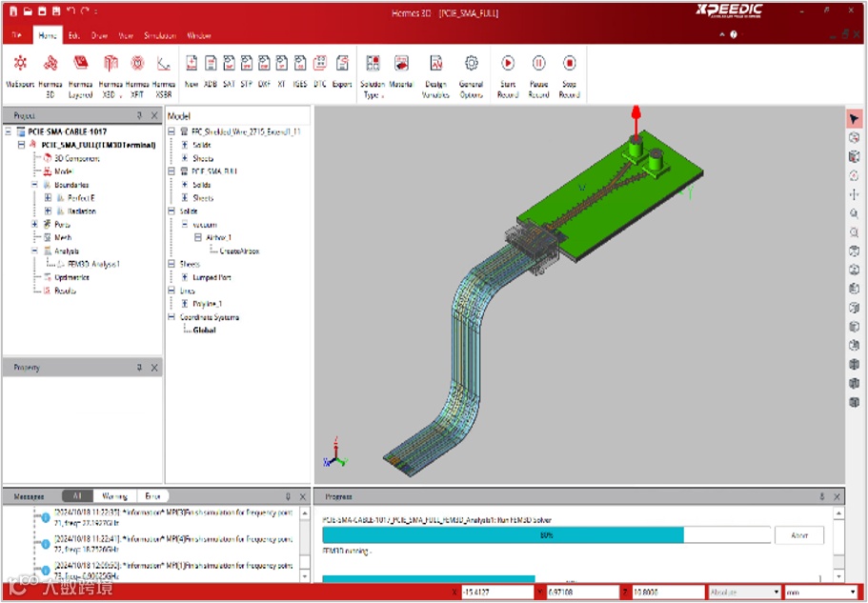Image resolution: width=868 pixels, height=603 pixels.
Task: Click the Z coordinate input field
Action: point(668,592)
